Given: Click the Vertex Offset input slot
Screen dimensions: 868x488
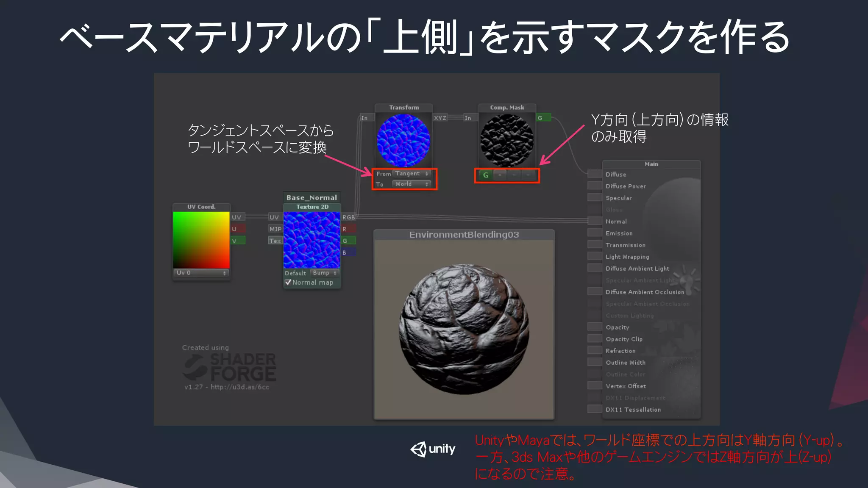Looking at the screenshot, I should coord(595,385).
